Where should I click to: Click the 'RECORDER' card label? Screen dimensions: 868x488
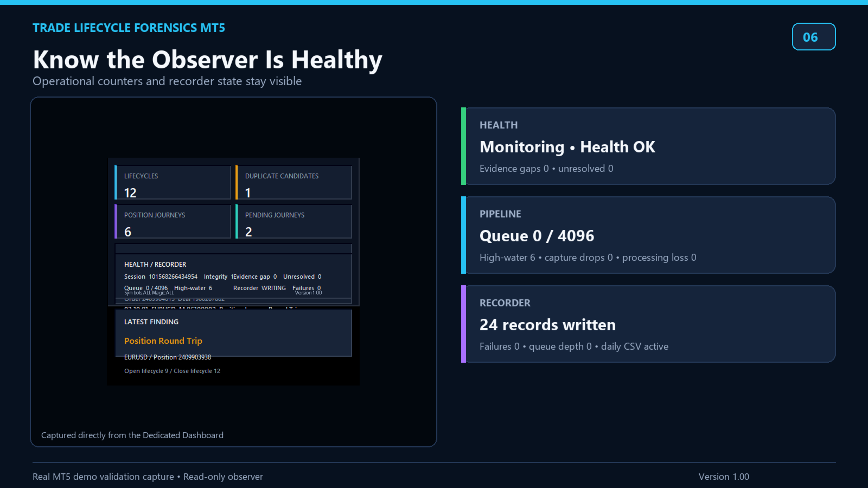click(x=505, y=303)
